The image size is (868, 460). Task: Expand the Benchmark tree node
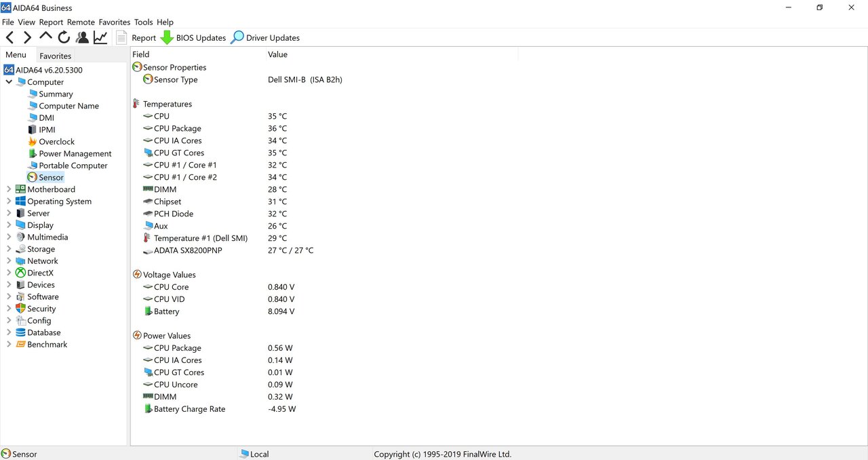pyautogui.click(x=9, y=345)
